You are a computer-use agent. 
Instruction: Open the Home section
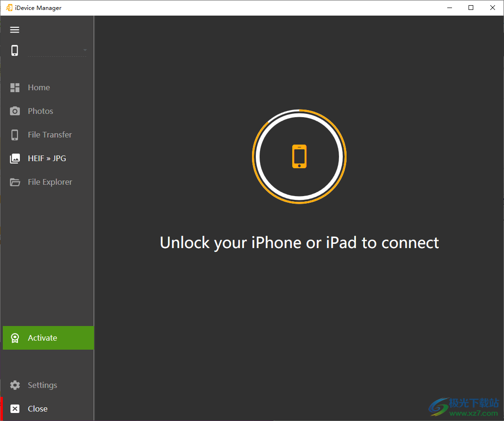point(39,87)
